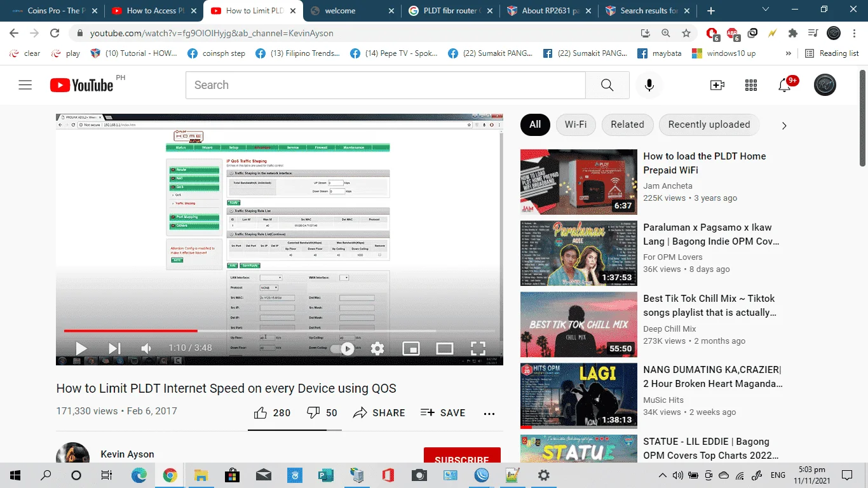Save video to a playlist
Viewport: 868px width, 488px height.
point(443,413)
